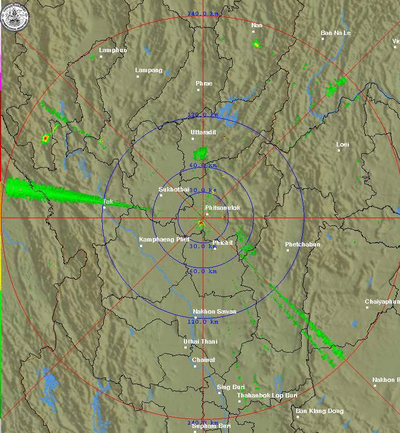400x433 pixels.
Task: Click the Lamphun city label
Action: 113,50
